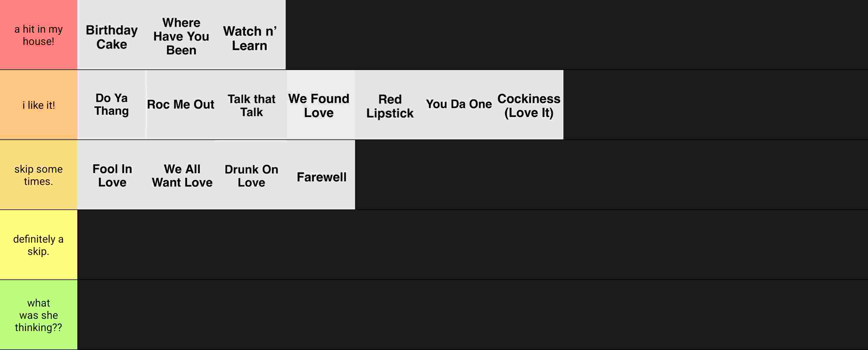Viewport: 868px width, 350px height.
Task: Select the You Da One tile
Action: 459,105
